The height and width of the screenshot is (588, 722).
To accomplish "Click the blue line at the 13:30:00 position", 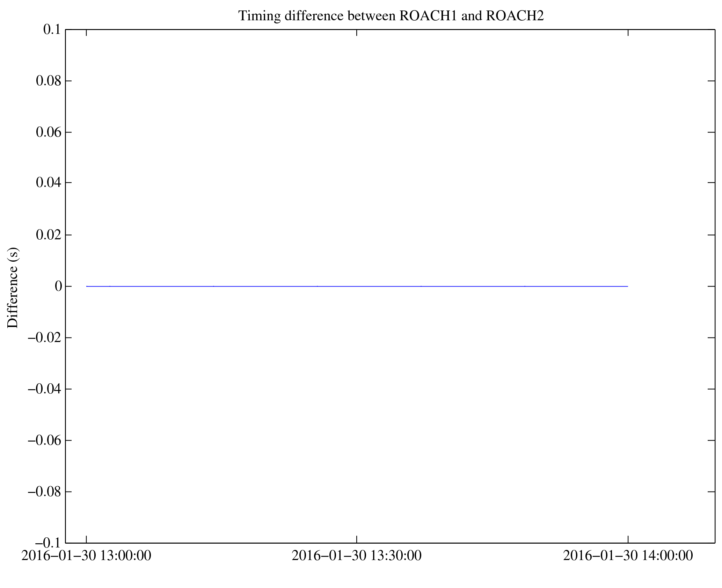I will [357, 286].
